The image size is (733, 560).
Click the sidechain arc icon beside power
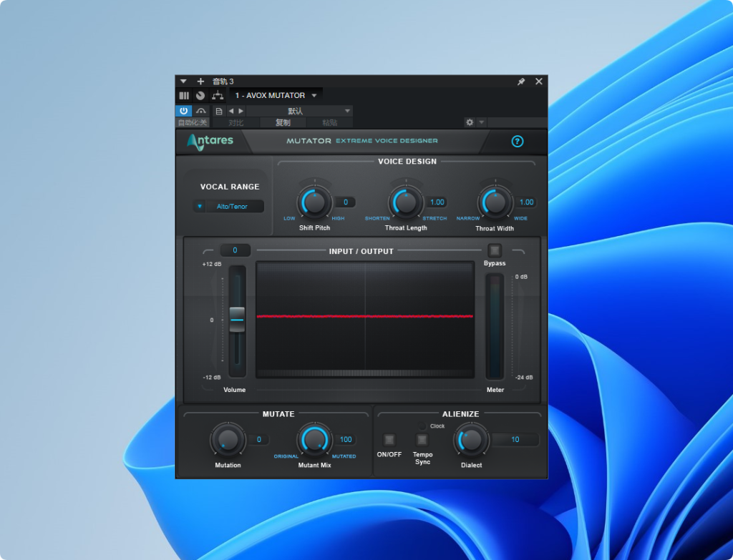pos(201,111)
